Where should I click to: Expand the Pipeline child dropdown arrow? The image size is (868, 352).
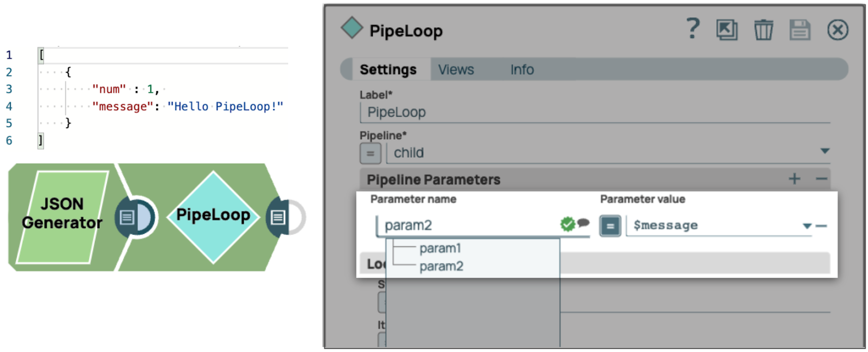825,151
